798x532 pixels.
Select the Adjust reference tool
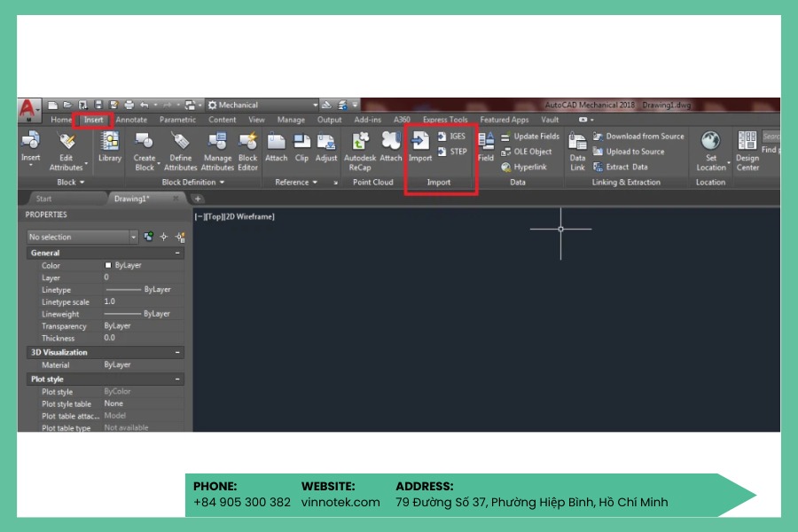(326, 146)
